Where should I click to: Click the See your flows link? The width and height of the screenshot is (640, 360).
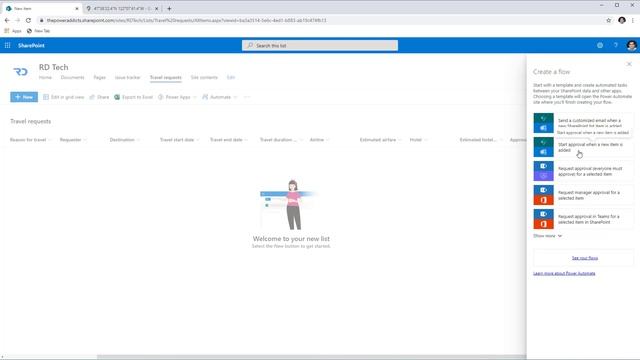point(584,258)
